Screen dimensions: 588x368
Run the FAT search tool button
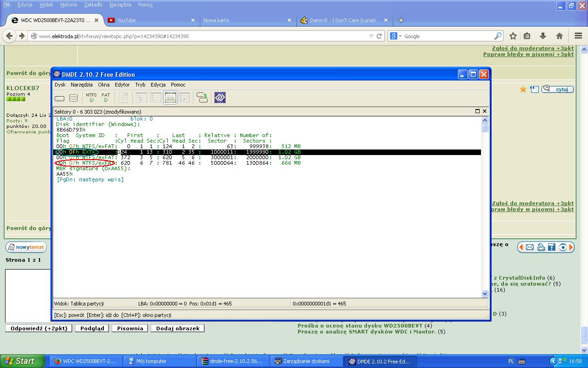coord(106,98)
